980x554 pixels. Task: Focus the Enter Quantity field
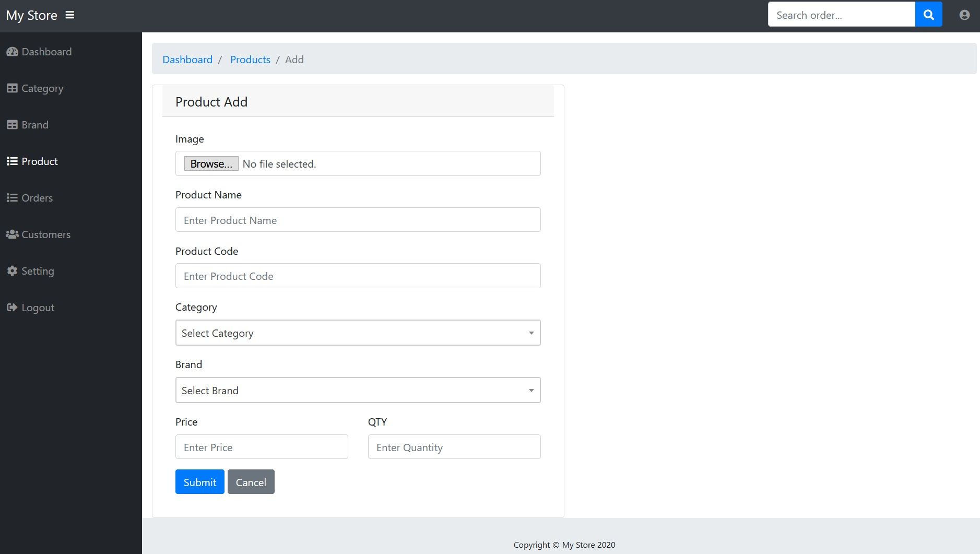454,447
